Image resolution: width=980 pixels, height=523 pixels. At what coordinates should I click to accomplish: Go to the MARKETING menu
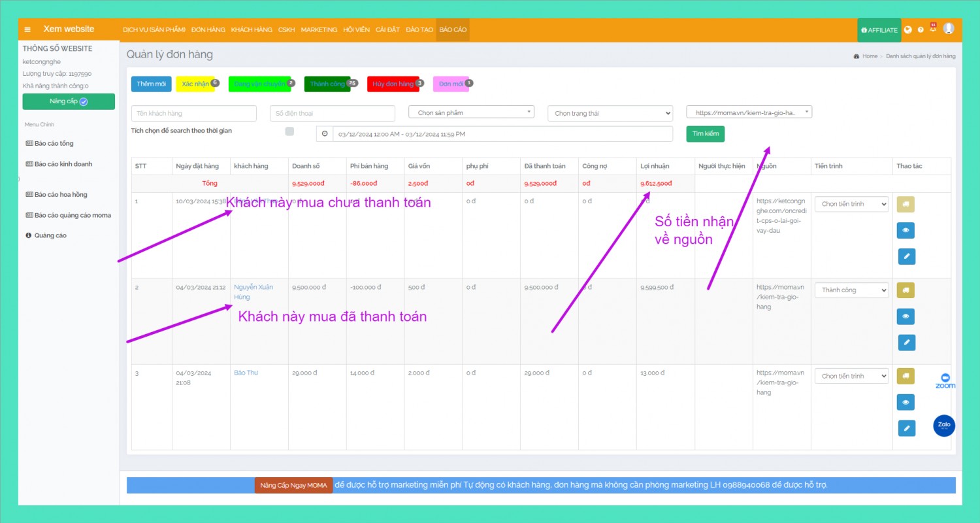coord(319,30)
